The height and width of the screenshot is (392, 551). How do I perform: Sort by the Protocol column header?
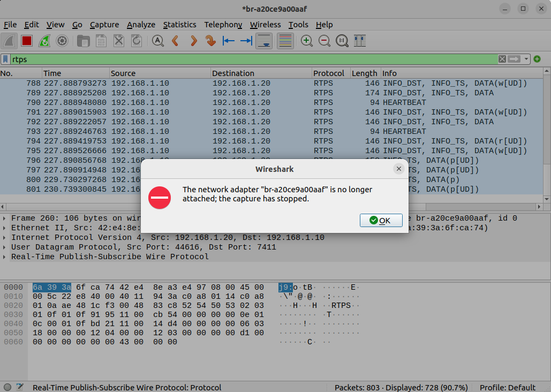(x=331, y=73)
